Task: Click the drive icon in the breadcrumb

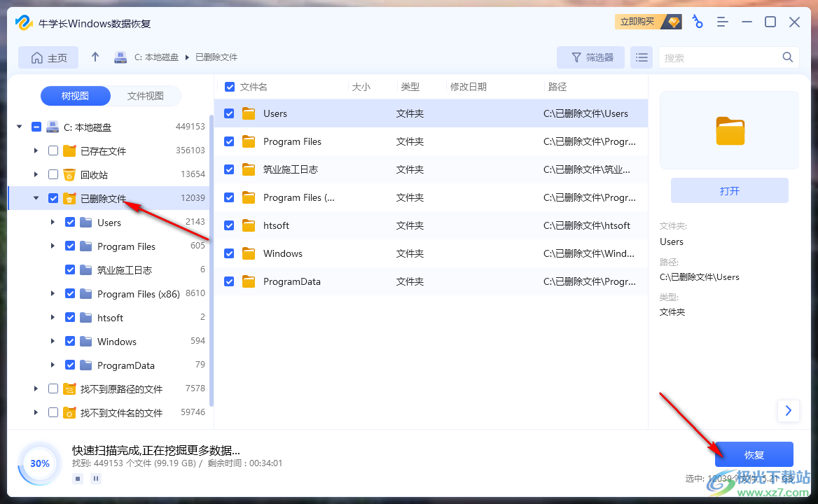Action: [x=120, y=57]
